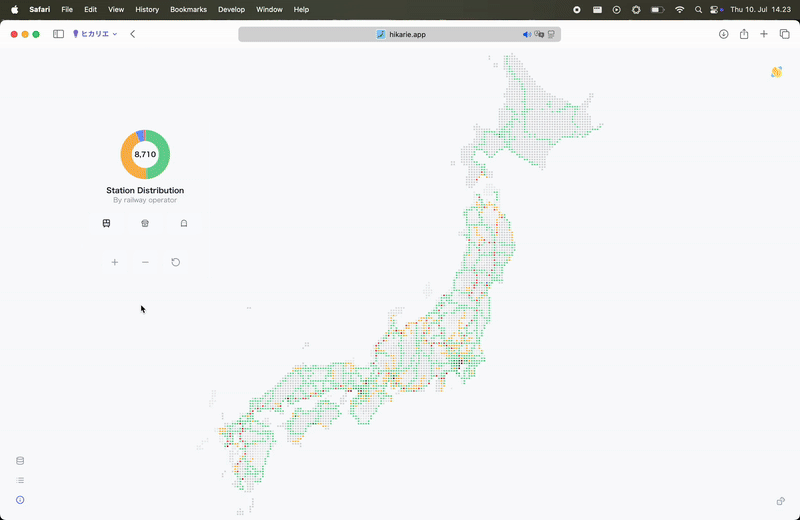Click the middle transport type icon
The height and width of the screenshot is (520, 800).
(x=145, y=224)
